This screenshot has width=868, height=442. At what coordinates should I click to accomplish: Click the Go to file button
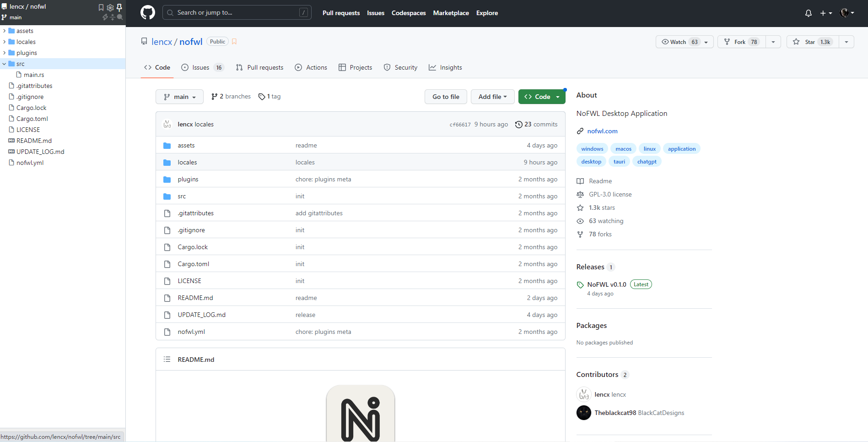point(446,97)
